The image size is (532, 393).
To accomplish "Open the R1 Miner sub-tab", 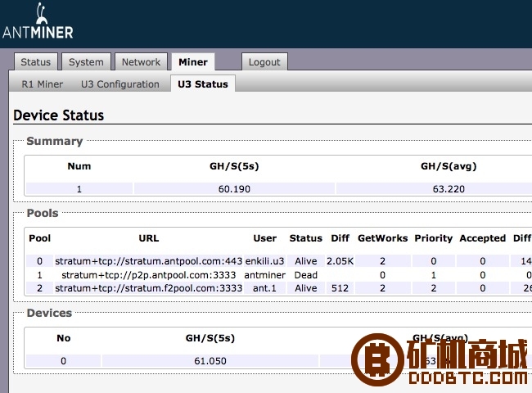I will click(43, 84).
